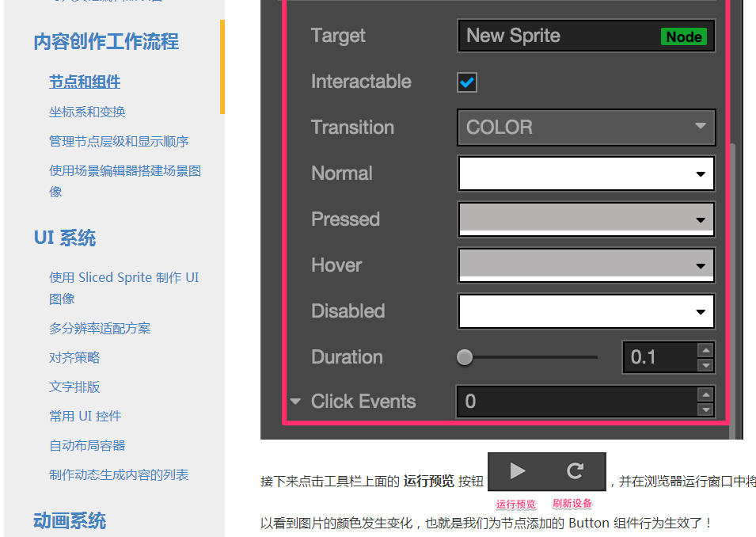Click the run preview play icon

518,471
